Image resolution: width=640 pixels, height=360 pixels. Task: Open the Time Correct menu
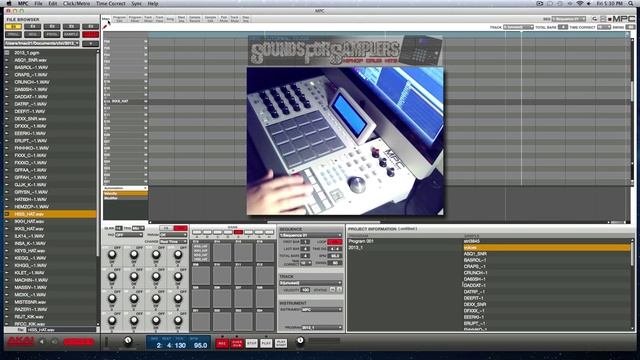pos(111,3)
